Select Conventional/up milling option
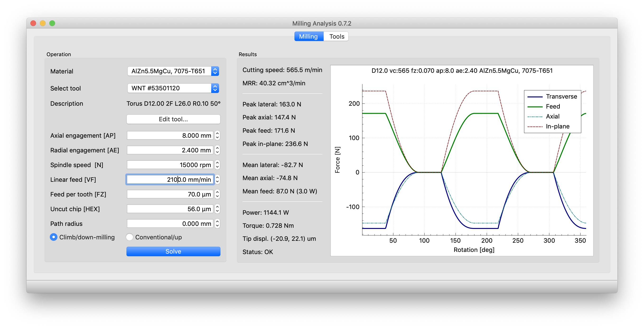The width and height of the screenshot is (644, 328). click(x=130, y=237)
